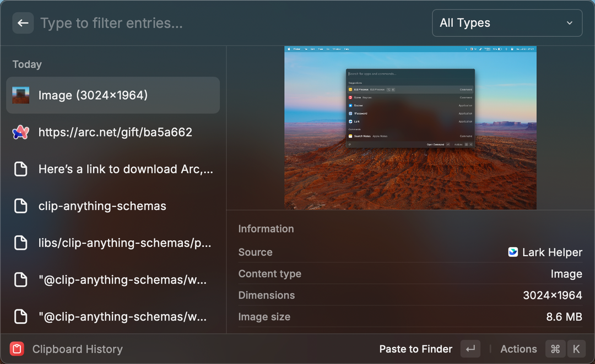Screen dimensions: 595x364
Task: Focus the "Type to filter entries" search field
Action: pos(220,23)
